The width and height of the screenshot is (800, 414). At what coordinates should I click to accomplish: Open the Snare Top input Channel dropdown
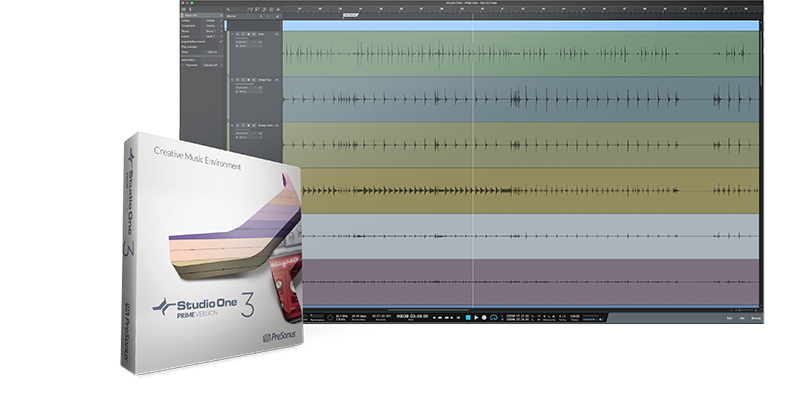click(246, 88)
